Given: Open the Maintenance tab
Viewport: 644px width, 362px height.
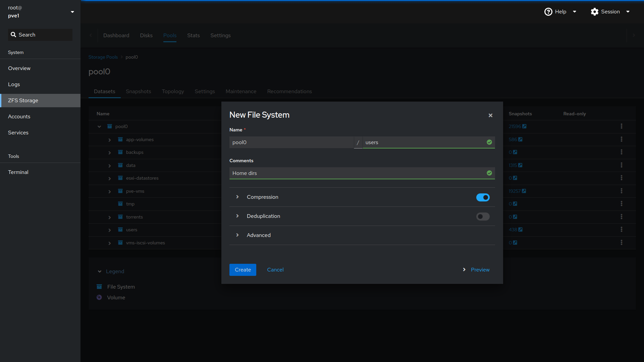Looking at the screenshot, I should 241,92.
